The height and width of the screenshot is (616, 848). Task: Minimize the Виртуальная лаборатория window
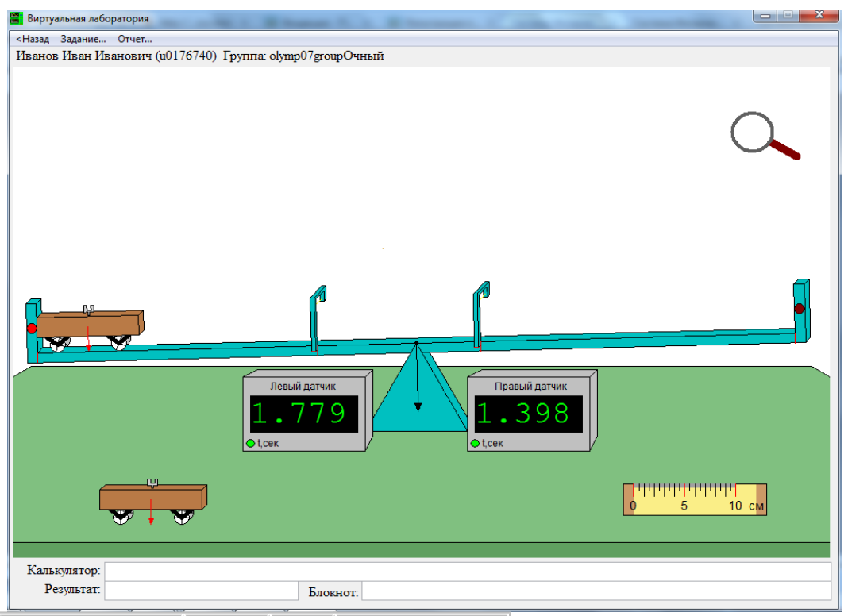tap(765, 16)
